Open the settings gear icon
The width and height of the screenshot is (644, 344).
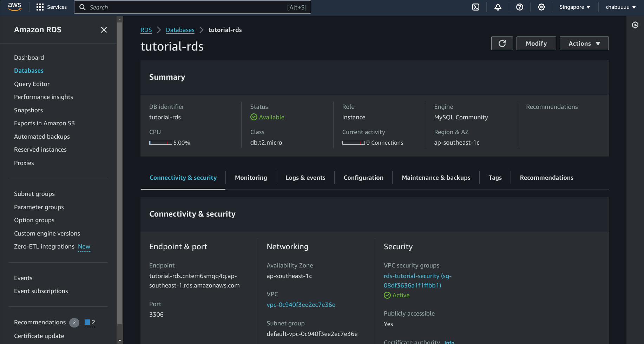pos(541,7)
